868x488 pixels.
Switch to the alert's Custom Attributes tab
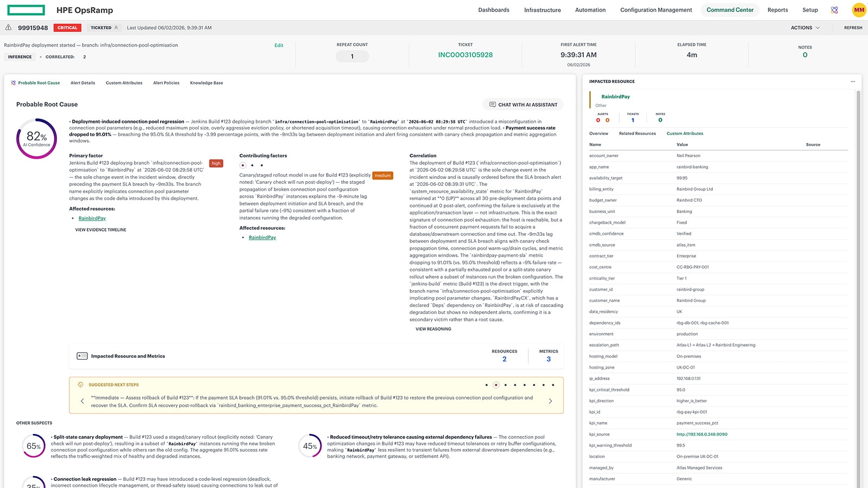124,83
